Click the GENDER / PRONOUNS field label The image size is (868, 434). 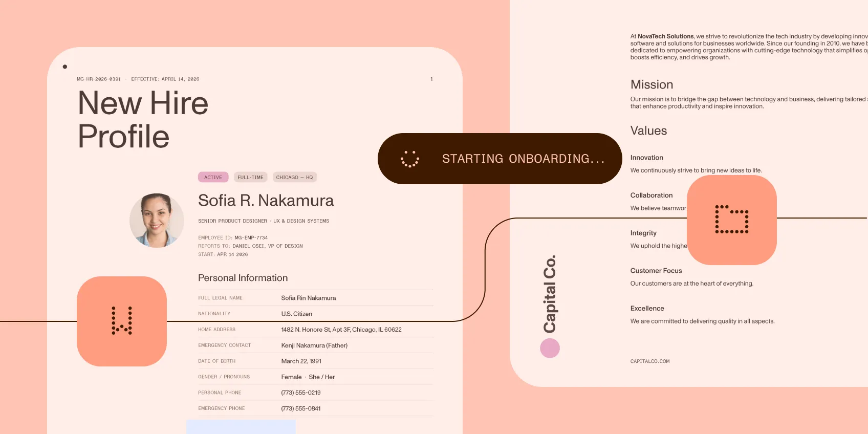[224, 377]
